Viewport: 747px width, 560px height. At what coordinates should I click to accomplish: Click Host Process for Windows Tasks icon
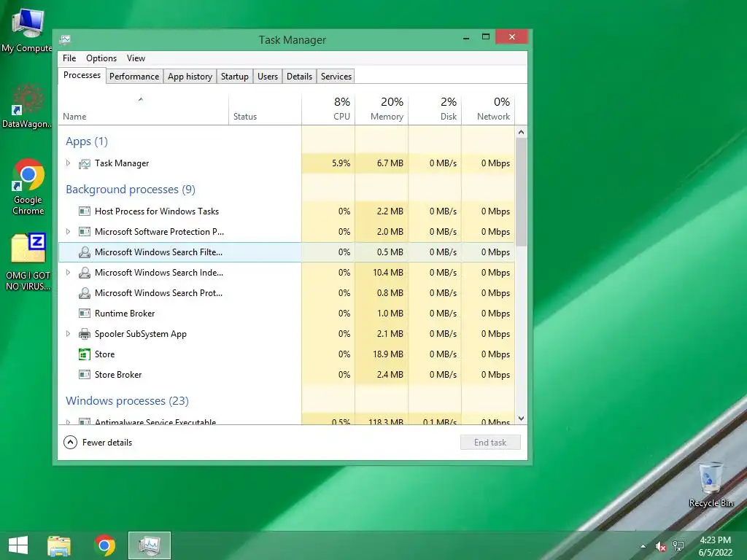click(x=85, y=211)
